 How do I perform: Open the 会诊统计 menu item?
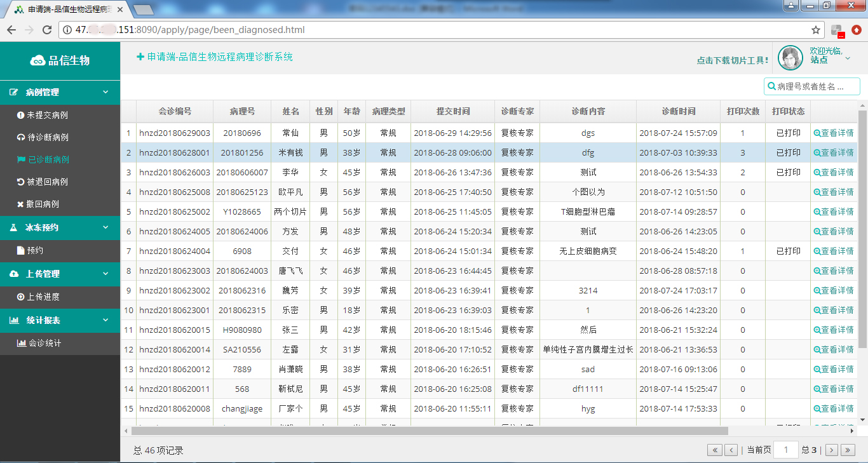coord(44,343)
